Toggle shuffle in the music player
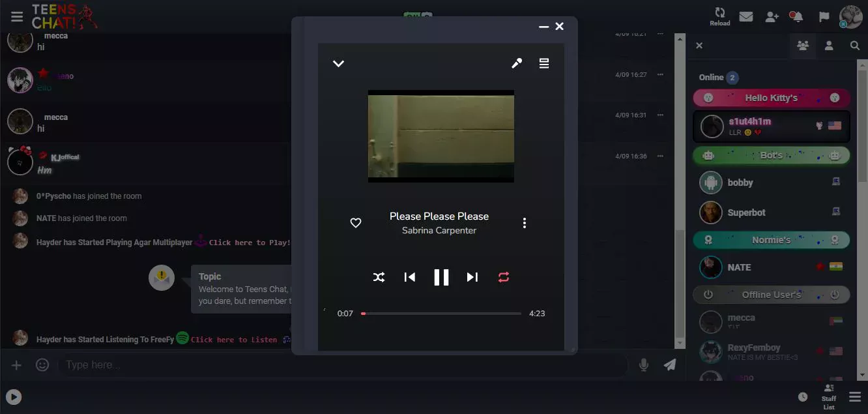 379,277
